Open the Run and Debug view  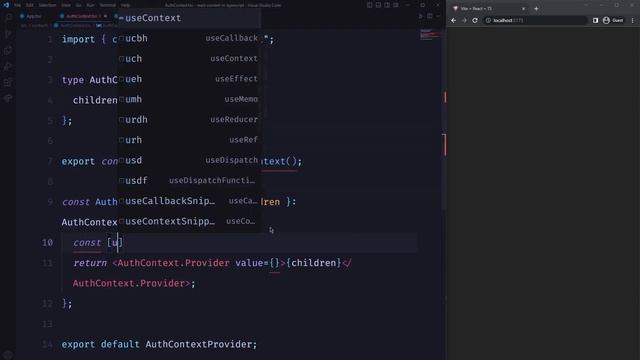tap(9, 66)
